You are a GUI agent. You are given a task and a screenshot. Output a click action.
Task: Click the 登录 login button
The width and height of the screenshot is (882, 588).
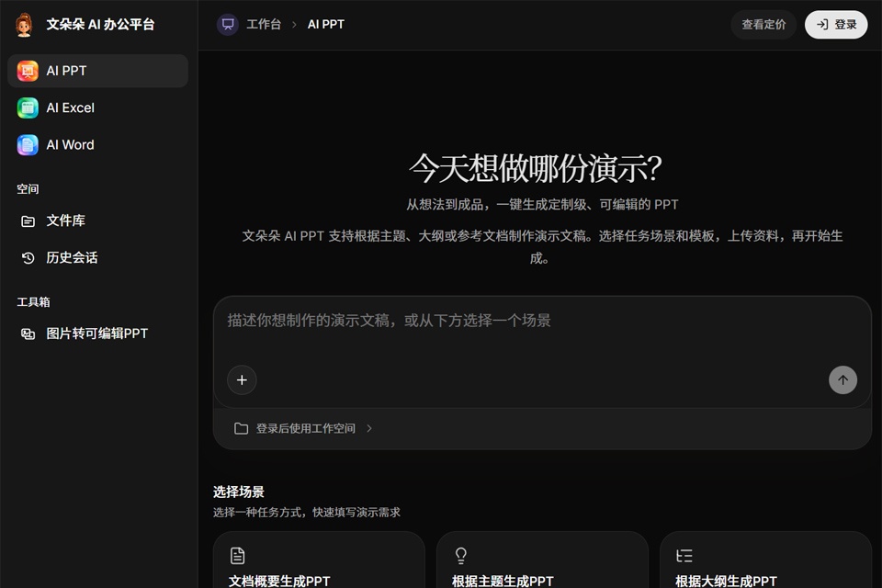click(836, 25)
